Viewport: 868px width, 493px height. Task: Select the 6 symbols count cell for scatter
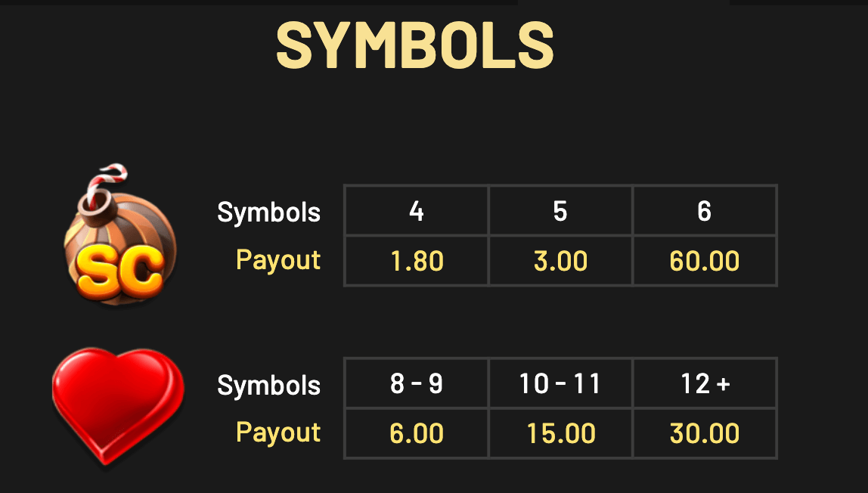point(705,211)
